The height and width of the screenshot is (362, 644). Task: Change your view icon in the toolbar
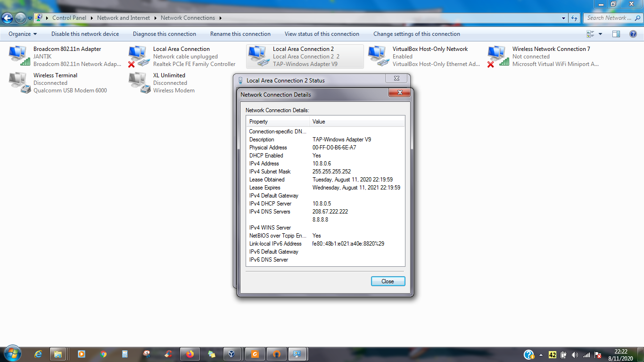click(x=590, y=34)
